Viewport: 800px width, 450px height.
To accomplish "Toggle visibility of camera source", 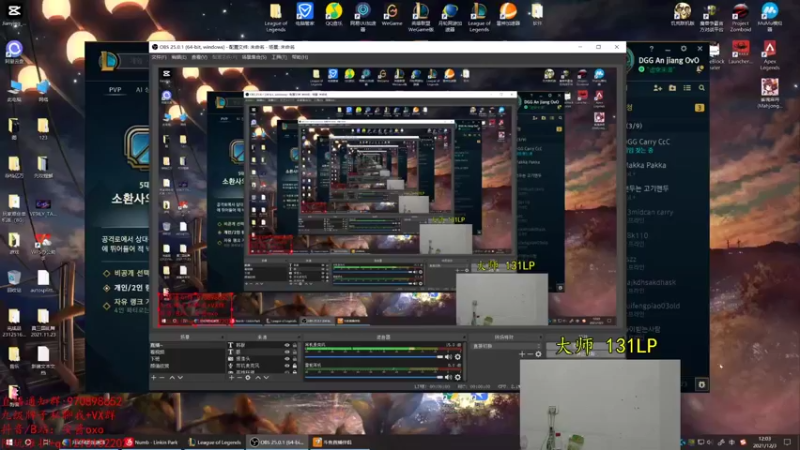I will click(x=287, y=359).
